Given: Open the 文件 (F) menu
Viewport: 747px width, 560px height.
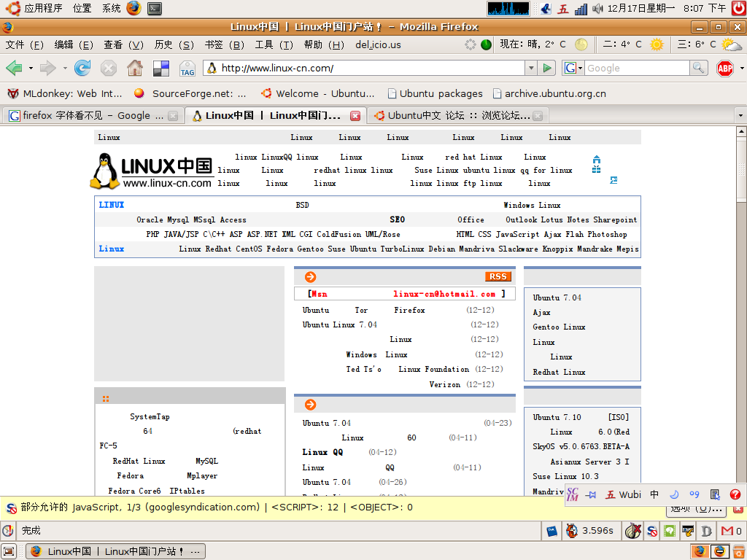Looking at the screenshot, I should (24, 44).
